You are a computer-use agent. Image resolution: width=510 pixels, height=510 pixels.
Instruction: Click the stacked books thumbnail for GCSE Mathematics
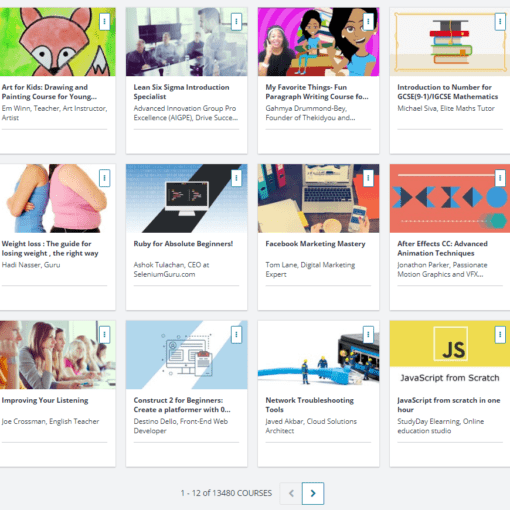coord(450,42)
